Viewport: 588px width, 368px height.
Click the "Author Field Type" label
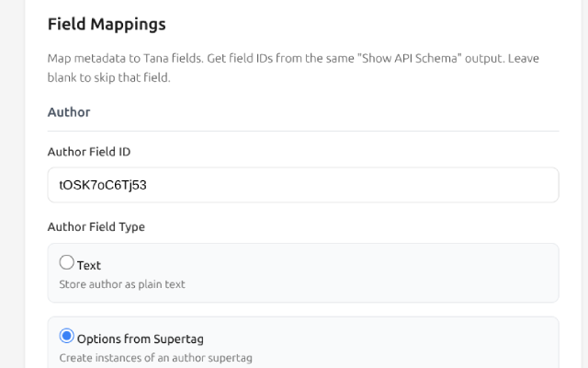[96, 227]
